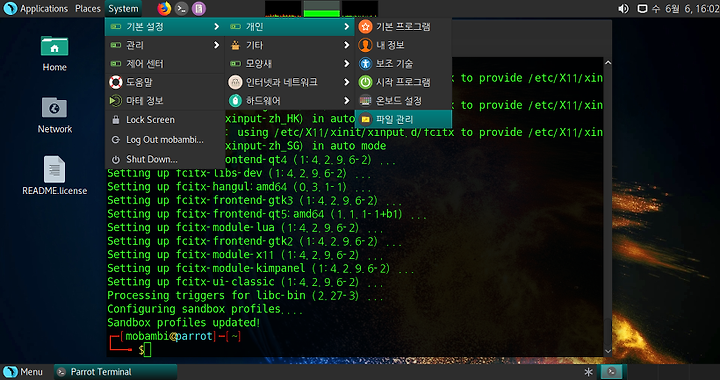Expand the 하드웨어 submenu arrow
720x380 pixels.
coord(347,101)
